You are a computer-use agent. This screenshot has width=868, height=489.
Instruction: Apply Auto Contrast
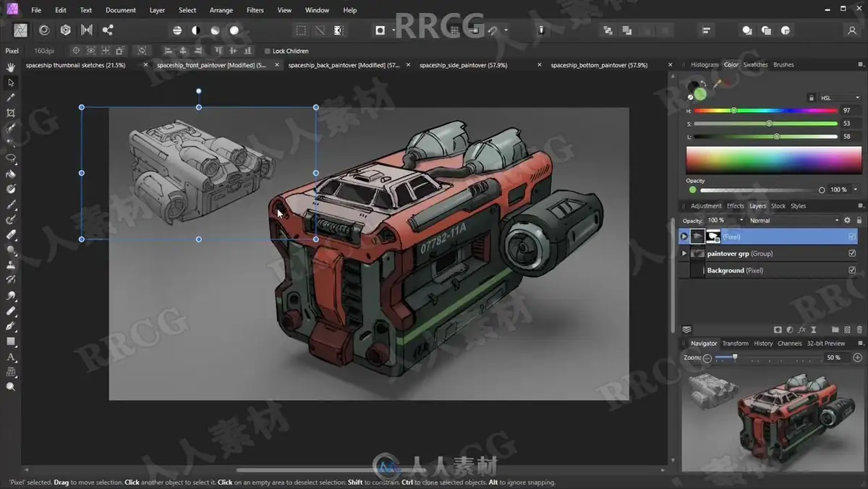(x=196, y=30)
